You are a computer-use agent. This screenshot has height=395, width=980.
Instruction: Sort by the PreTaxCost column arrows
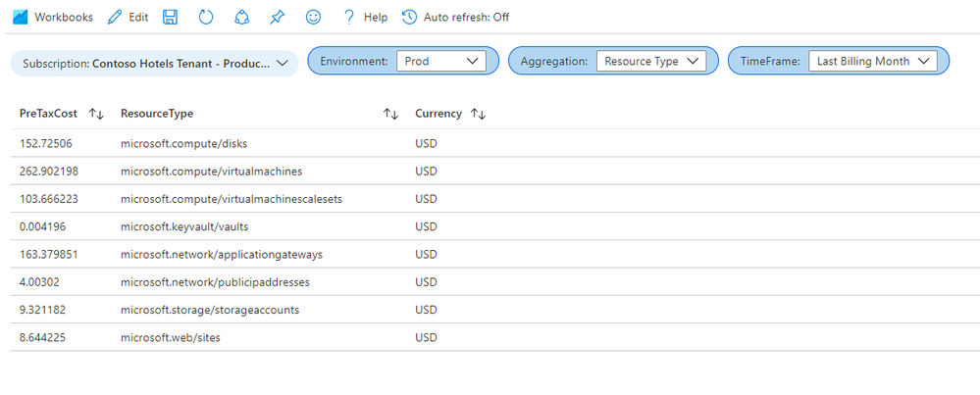point(96,114)
